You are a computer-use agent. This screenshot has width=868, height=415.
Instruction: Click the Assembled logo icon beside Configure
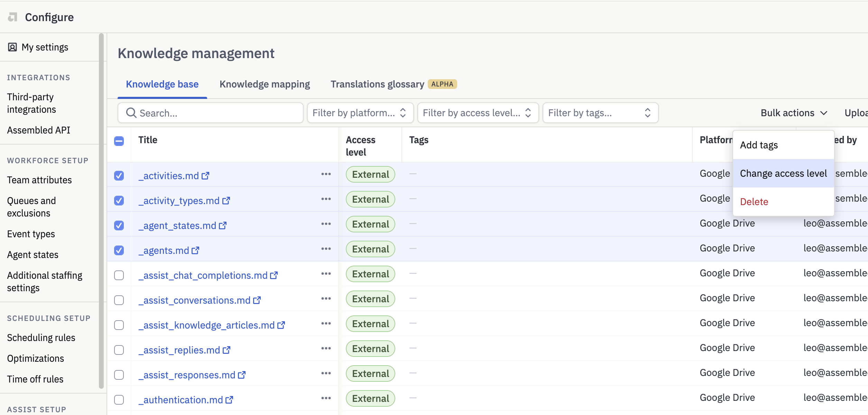click(x=13, y=17)
